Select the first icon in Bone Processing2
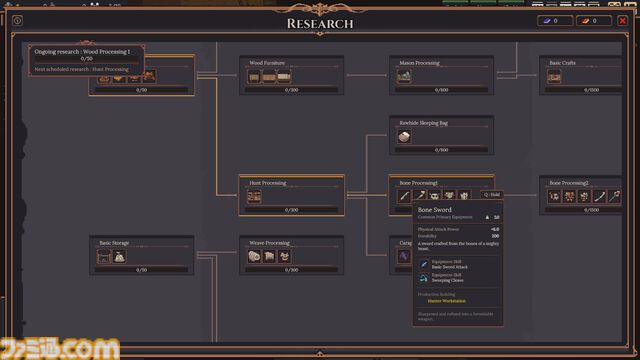Viewport: 640px width, 360px height. tap(554, 196)
